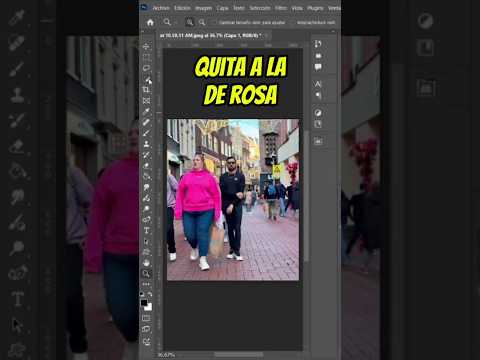The image size is (480, 360).
Task: Open the Vista menu
Action: pyautogui.click(x=297, y=8)
